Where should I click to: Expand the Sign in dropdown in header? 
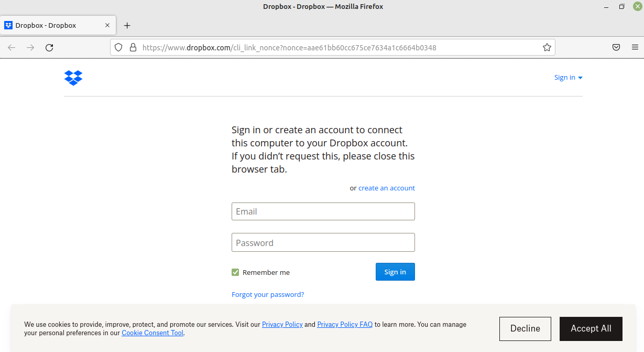[569, 78]
